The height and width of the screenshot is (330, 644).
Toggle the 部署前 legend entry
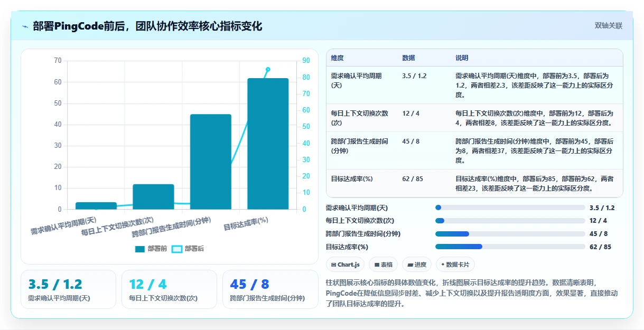pyautogui.click(x=151, y=249)
